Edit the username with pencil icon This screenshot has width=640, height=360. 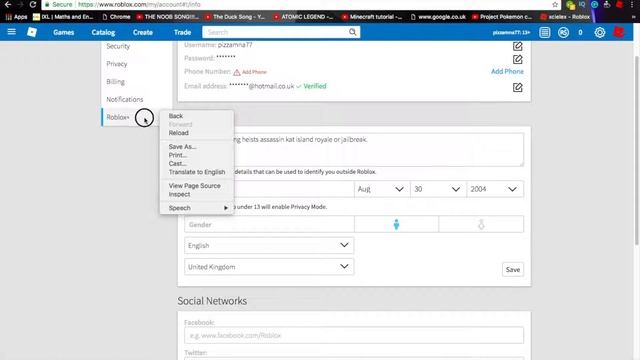pyautogui.click(x=518, y=46)
